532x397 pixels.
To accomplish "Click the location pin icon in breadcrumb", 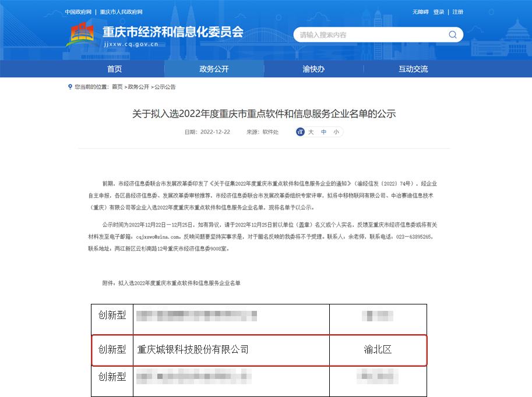I will click(x=70, y=87).
